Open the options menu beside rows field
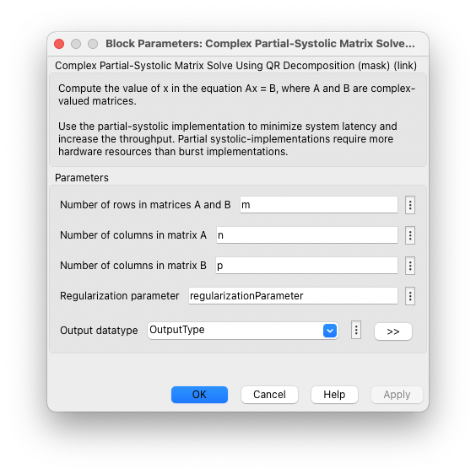Screen dimensions: 476x474 pyautogui.click(x=410, y=205)
